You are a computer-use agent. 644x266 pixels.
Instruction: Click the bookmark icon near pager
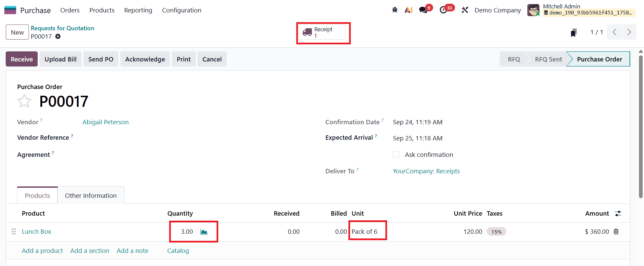(574, 33)
